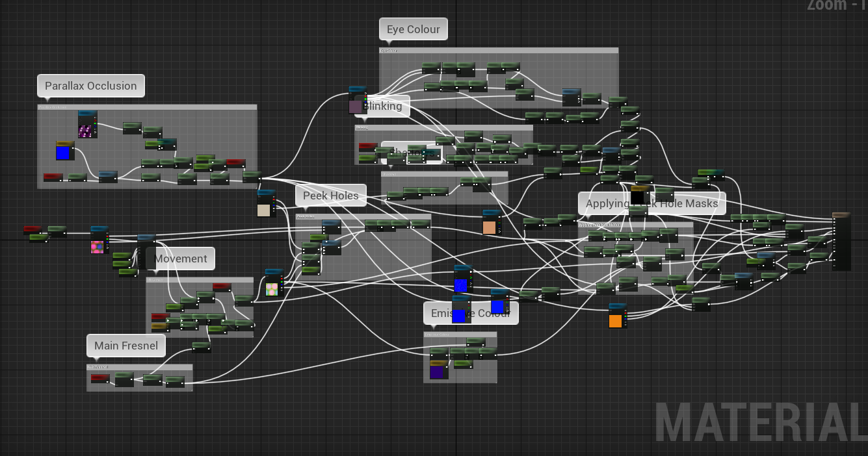868x456 pixels.
Task: Select the Emissive Colour comment label
Action: pyautogui.click(x=471, y=313)
